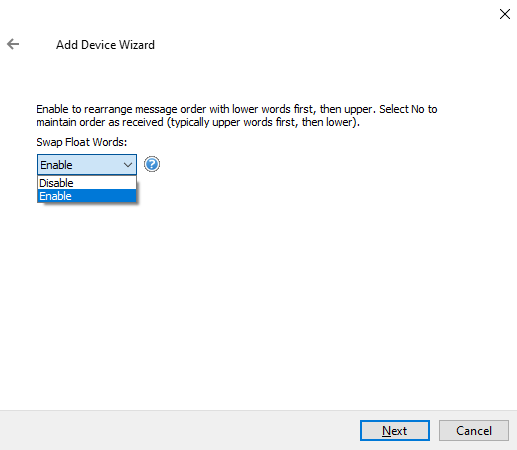Click the Swap Float Words label
The image size is (517, 450).
click(82, 142)
